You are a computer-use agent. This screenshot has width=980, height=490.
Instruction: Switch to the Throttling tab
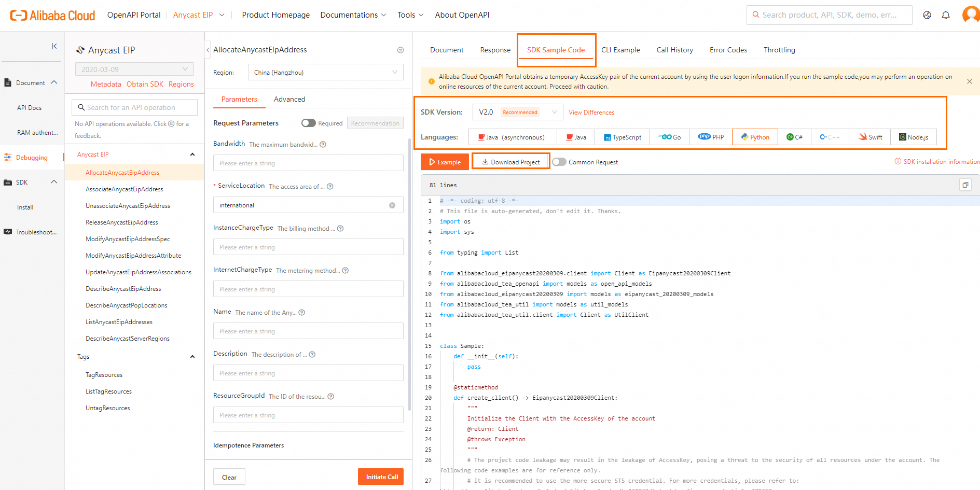coord(779,50)
